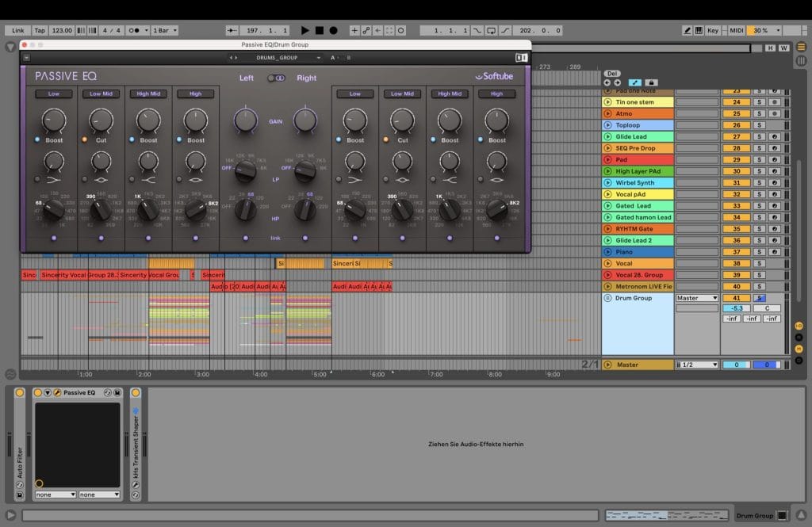The image size is (812, 527).
Task: Open Master track 1/2 output dropdown
Action: tap(696, 365)
